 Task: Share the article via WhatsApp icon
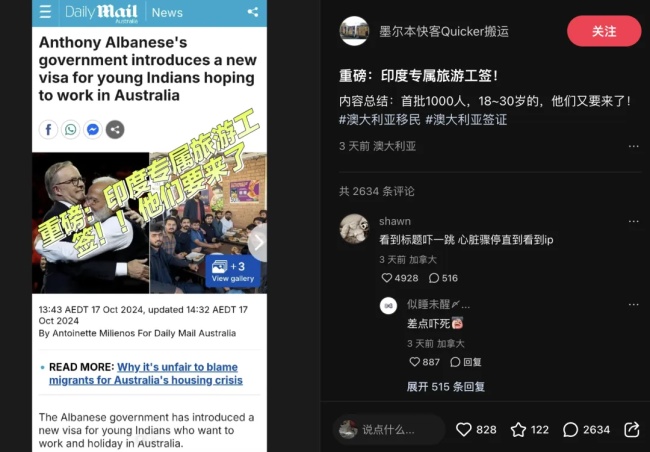point(71,130)
